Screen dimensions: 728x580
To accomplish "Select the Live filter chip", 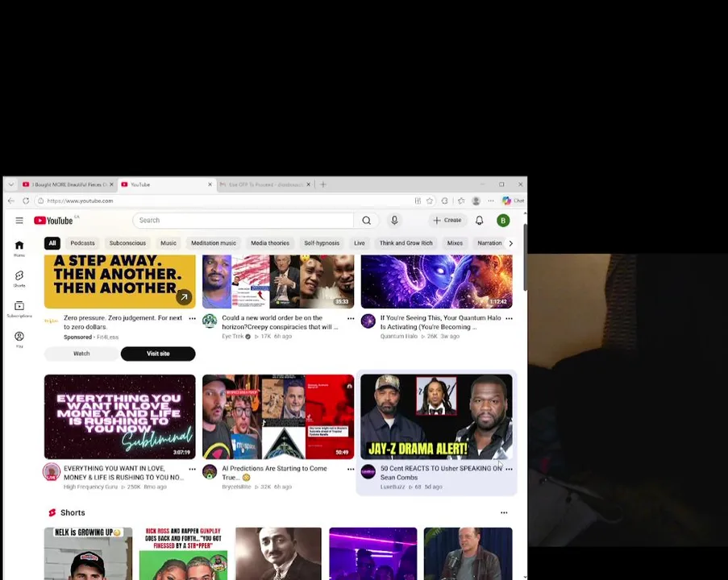I will coord(360,243).
